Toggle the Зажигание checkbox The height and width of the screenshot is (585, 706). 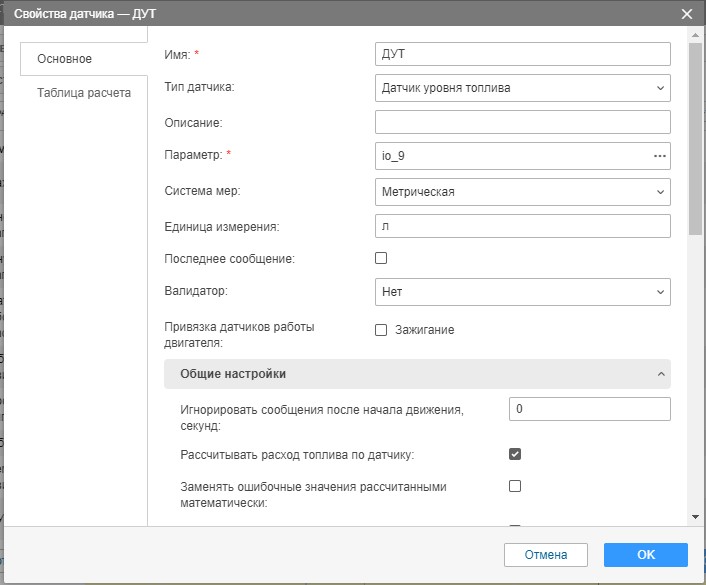pyautogui.click(x=381, y=330)
